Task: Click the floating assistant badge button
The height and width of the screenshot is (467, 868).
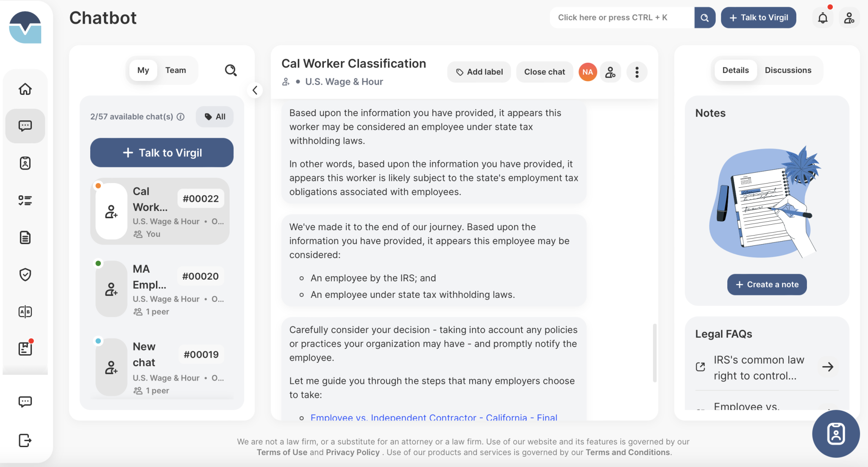Action: (836, 434)
